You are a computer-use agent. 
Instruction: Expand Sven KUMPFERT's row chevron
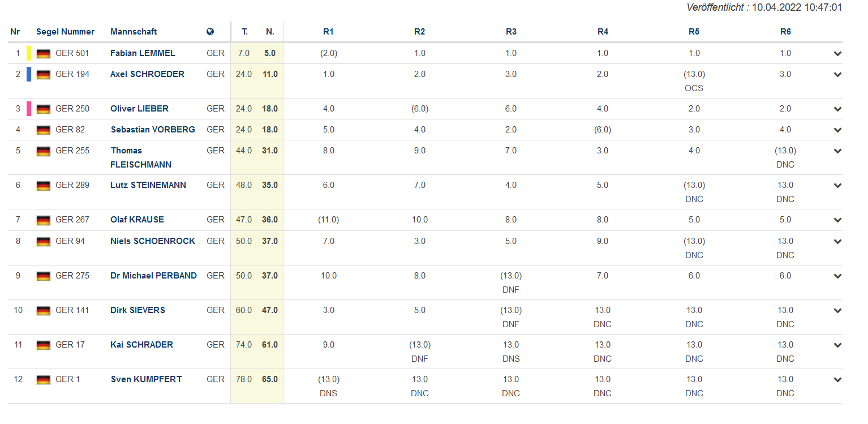tap(837, 380)
